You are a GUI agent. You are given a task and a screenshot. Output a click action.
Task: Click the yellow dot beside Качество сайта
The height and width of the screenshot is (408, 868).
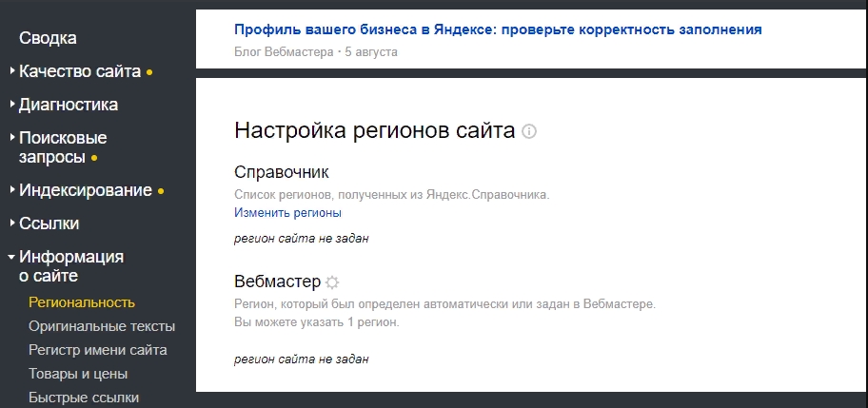[x=148, y=72]
